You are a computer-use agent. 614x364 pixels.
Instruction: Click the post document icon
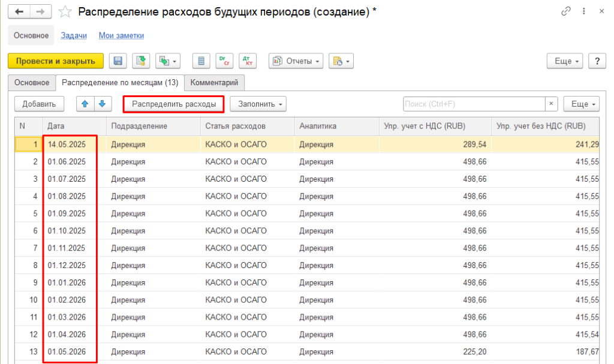pos(141,61)
